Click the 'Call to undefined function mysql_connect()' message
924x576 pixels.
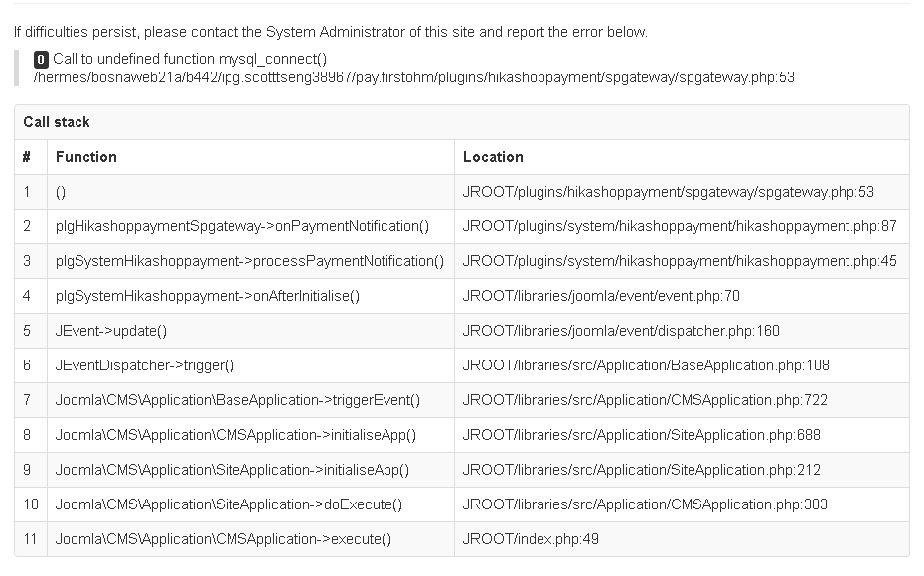(190, 59)
